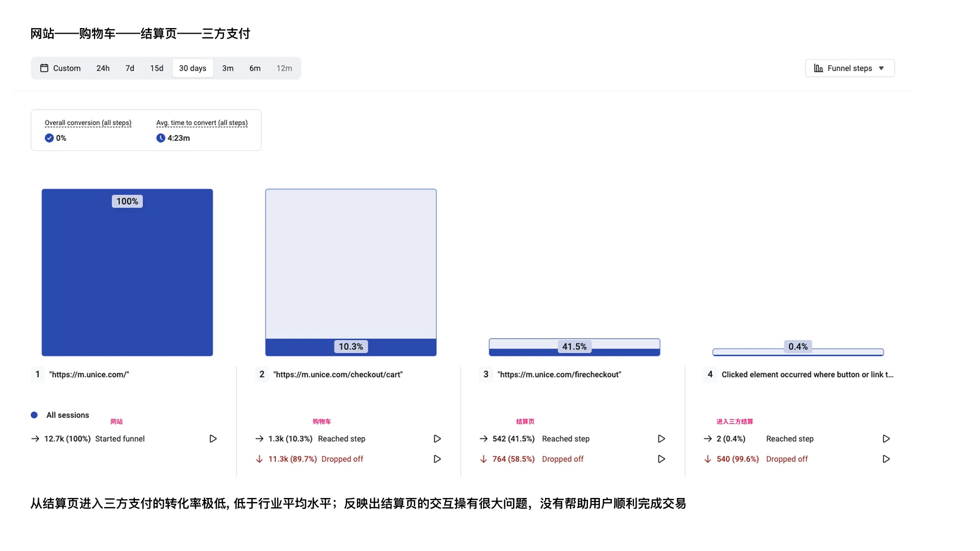The image size is (980, 551).
Task: Click the clock icon next to 4:23m
Action: click(161, 138)
